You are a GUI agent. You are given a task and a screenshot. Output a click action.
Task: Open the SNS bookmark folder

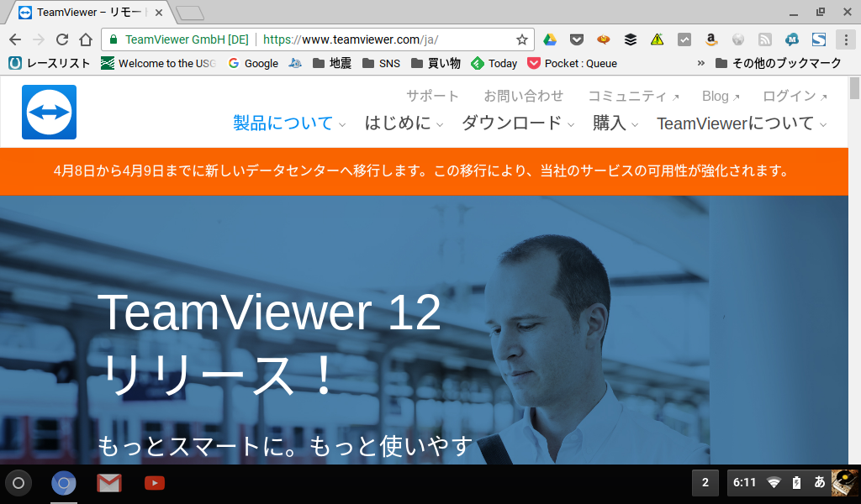(382, 63)
